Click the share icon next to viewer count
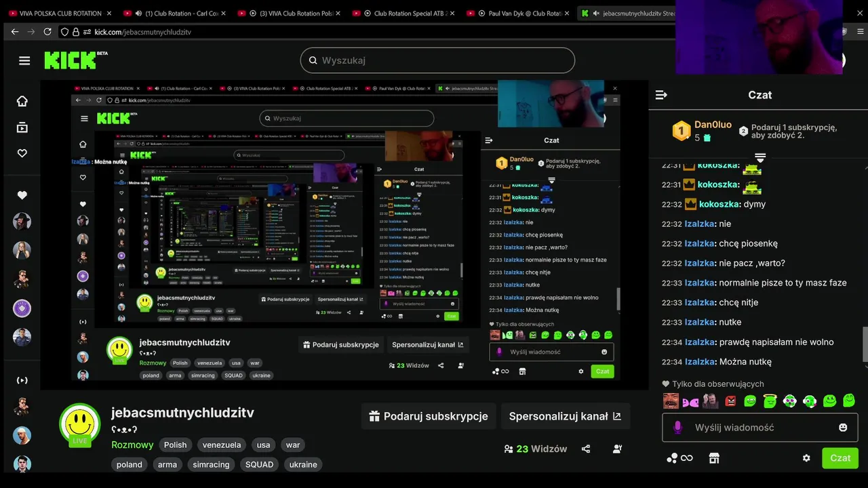 click(x=586, y=449)
